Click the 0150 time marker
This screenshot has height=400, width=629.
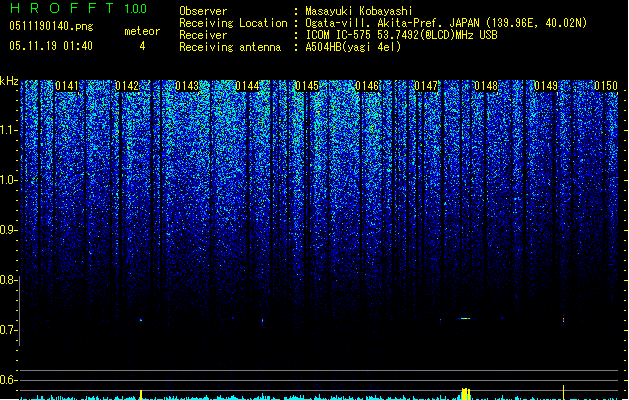(606, 86)
